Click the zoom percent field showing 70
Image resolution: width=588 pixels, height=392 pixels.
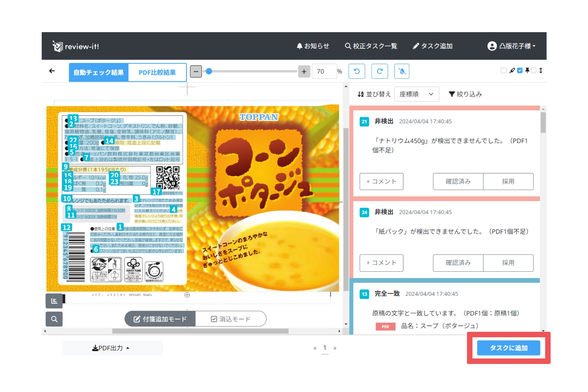(324, 71)
